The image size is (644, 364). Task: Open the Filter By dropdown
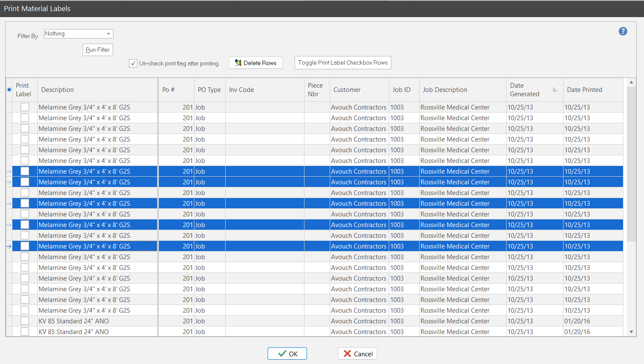pos(108,34)
